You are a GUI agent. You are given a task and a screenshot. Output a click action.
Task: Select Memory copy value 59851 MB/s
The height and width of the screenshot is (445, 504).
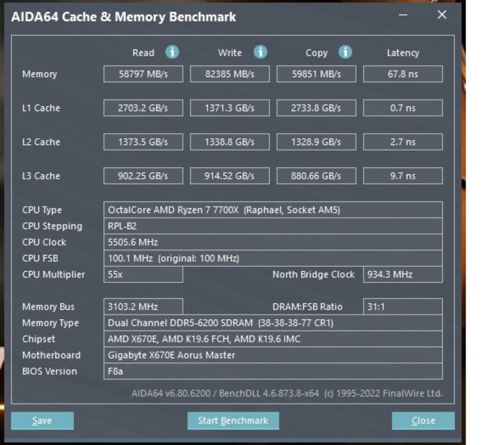click(316, 74)
